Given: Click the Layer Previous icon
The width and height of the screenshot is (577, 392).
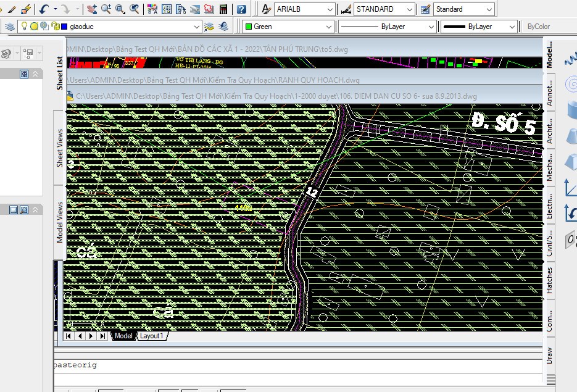Looking at the screenshot, I should [223, 27].
